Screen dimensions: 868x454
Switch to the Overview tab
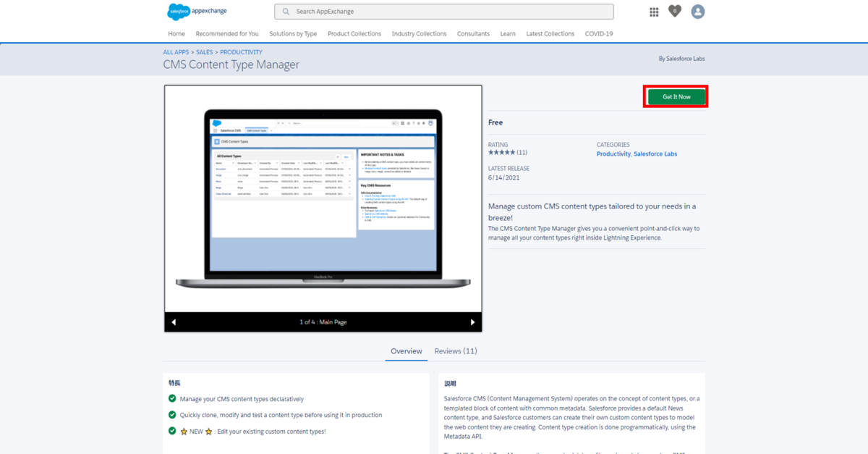pos(407,351)
